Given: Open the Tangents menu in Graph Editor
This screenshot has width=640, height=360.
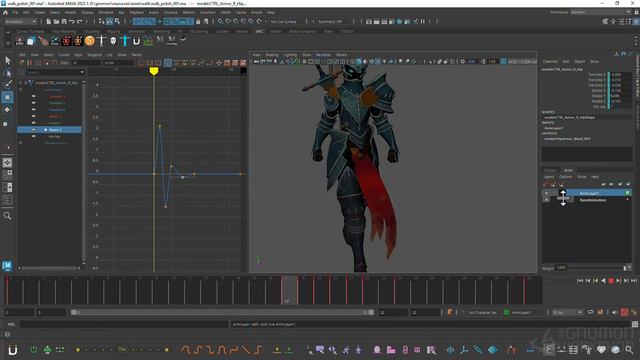Looking at the screenshot, I should pyautogui.click(x=94, y=55).
